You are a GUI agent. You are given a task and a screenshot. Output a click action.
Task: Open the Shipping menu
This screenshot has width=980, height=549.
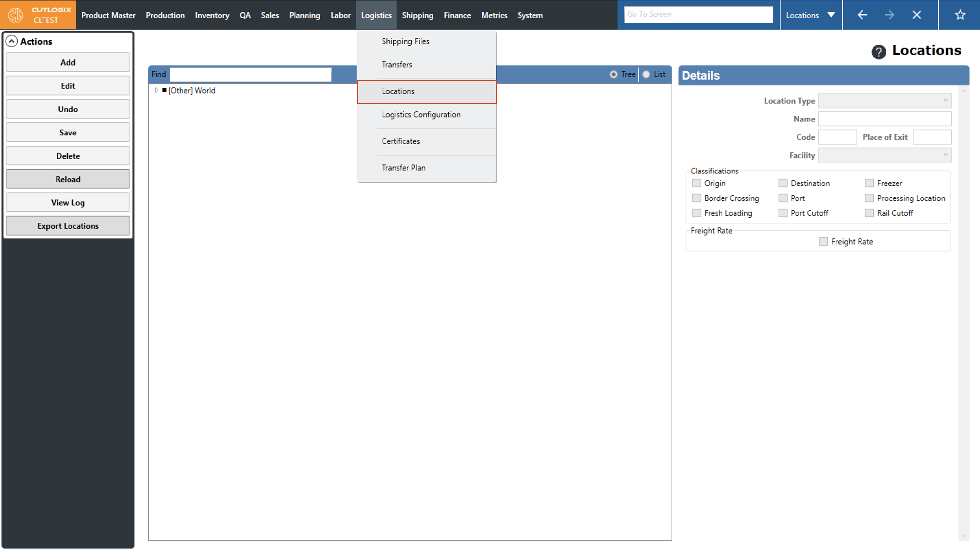pos(417,15)
